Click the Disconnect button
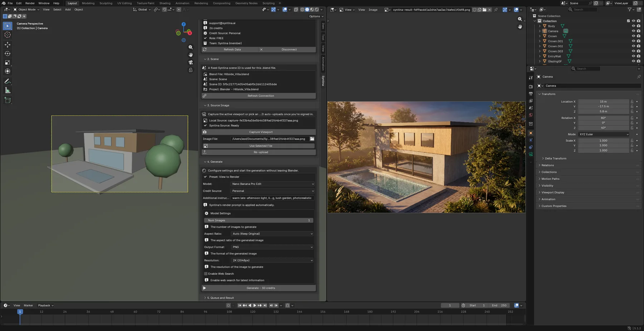The image size is (644, 331). pyautogui.click(x=287, y=50)
